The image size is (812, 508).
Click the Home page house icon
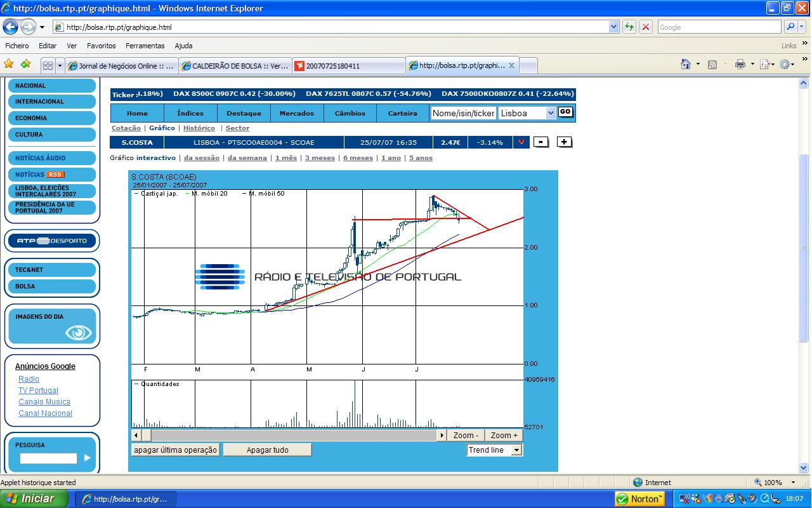click(686, 64)
